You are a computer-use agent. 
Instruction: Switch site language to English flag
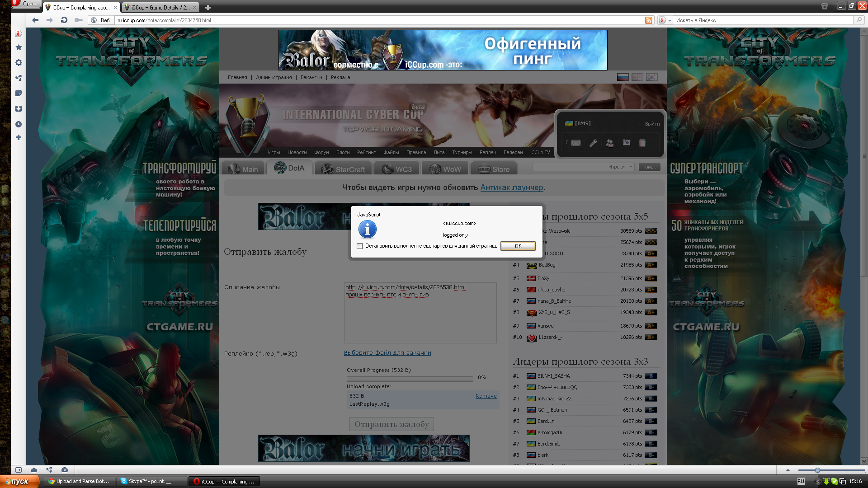click(637, 77)
